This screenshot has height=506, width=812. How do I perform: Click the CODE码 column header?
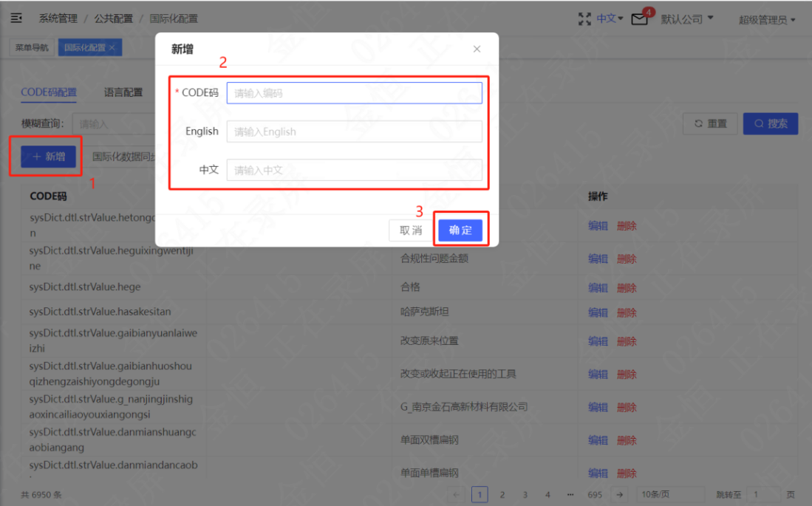[48, 196]
